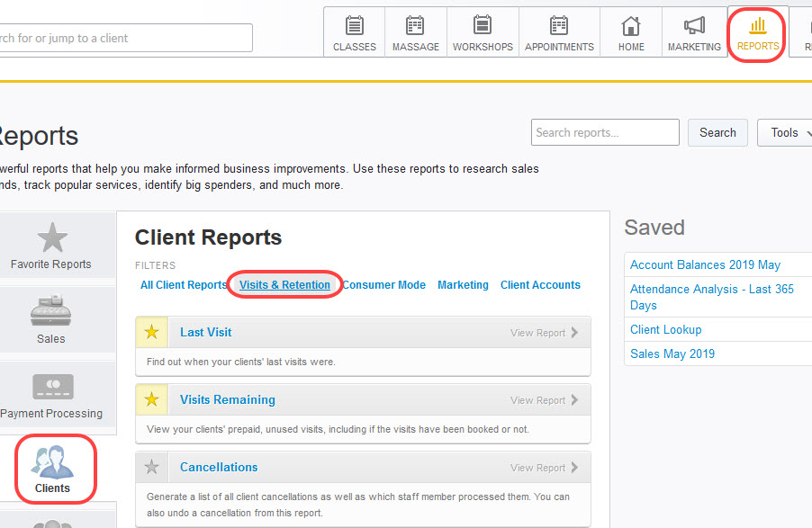Mark Cancellations report as favorite
The image size is (812, 528).
[x=152, y=468]
